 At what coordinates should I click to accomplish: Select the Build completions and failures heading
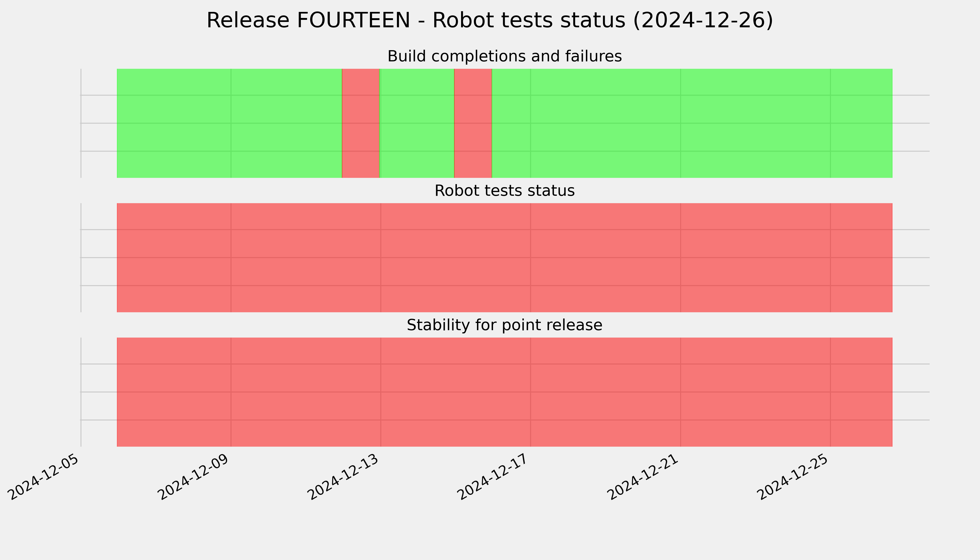[x=504, y=56]
